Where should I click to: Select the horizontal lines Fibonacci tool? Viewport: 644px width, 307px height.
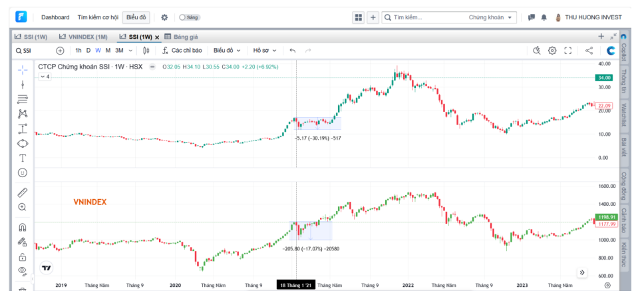(x=23, y=99)
